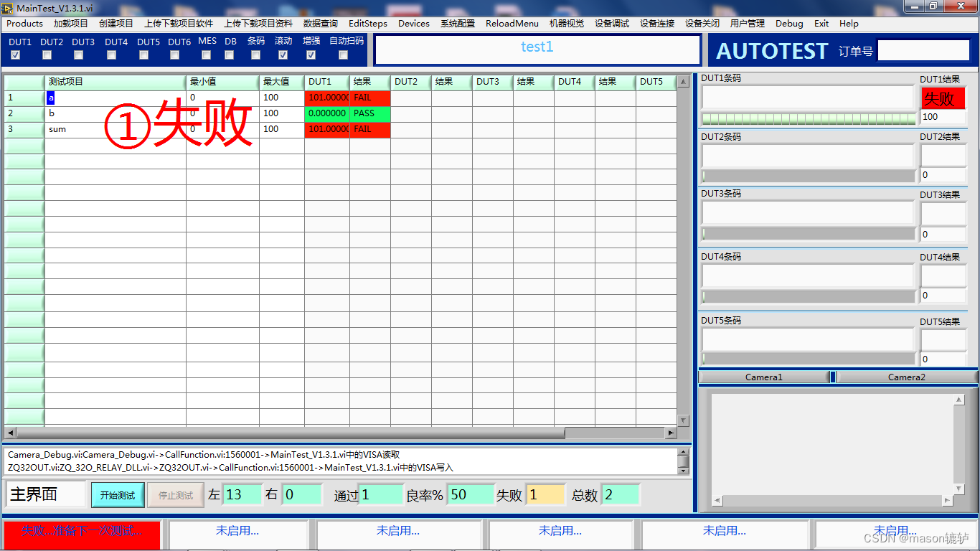Click the LabVIEW icon in title bar

coord(8,7)
